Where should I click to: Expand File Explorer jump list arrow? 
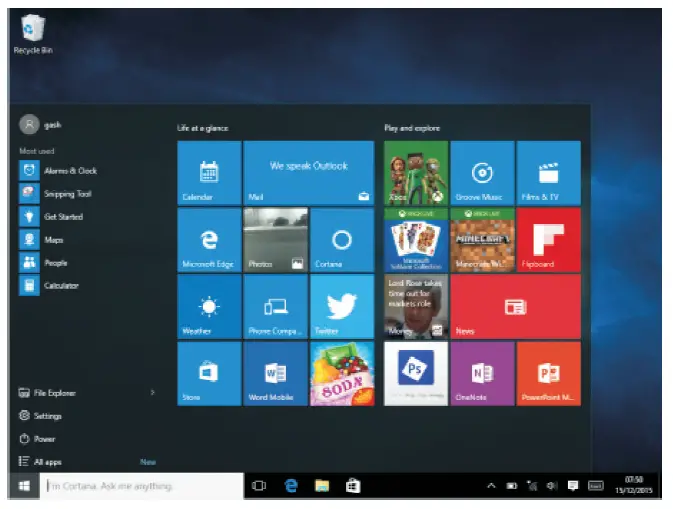click(x=152, y=393)
